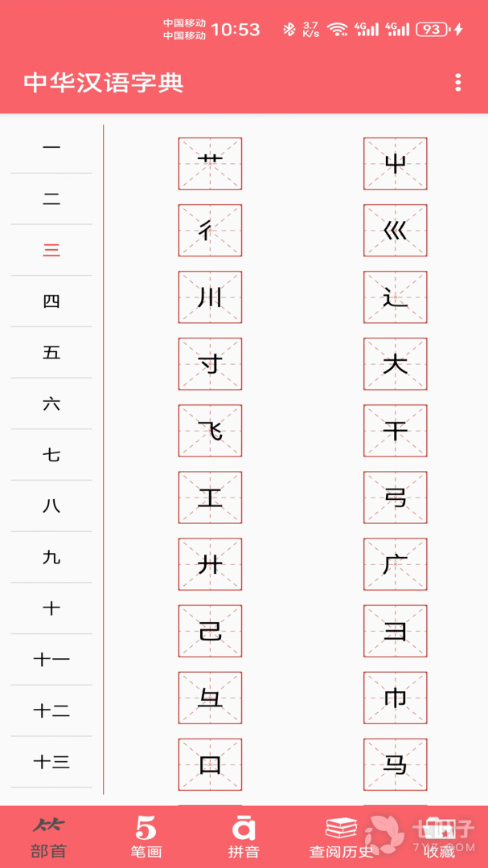The height and width of the screenshot is (868, 488).
Task: Open the 收藏 favorites folder icon
Action: tap(439, 829)
